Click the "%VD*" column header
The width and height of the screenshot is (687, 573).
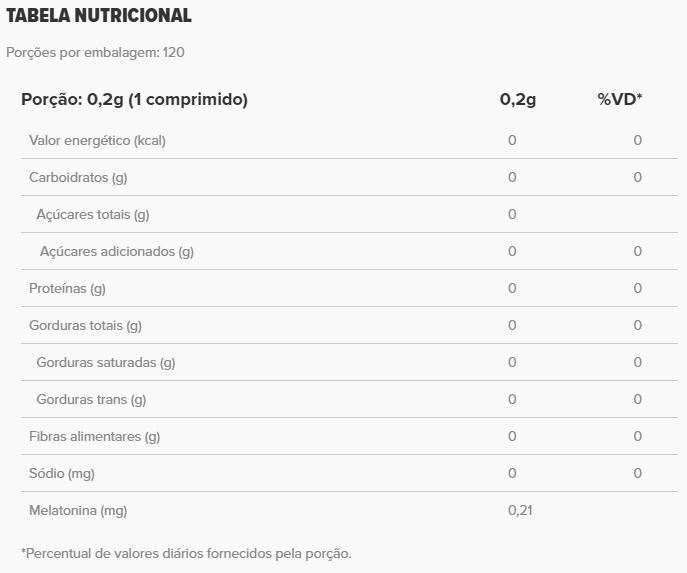tap(619, 99)
